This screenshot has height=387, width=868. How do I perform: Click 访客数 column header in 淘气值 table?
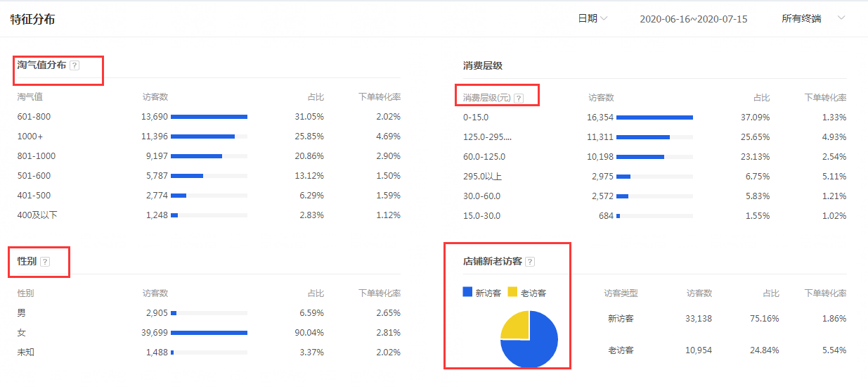(155, 97)
